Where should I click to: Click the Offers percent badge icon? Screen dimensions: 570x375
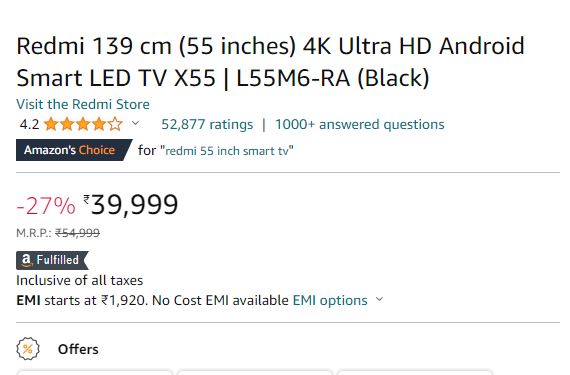pyautogui.click(x=28, y=349)
